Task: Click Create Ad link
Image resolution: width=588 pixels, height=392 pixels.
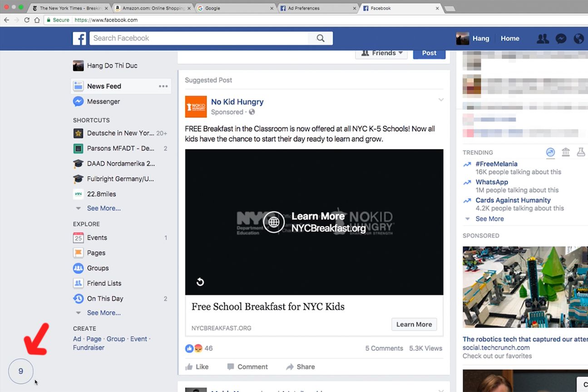Action: [x=77, y=339]
